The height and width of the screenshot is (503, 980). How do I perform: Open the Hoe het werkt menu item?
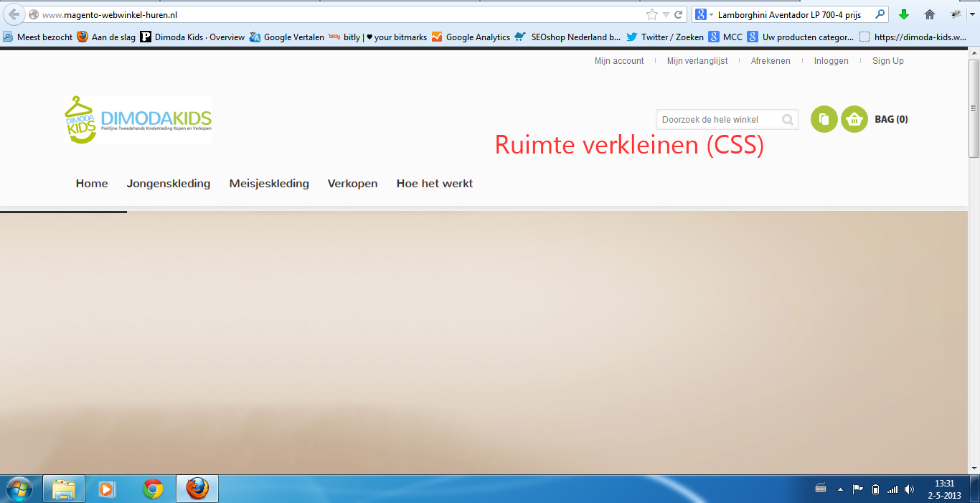[x=435, y=184]
